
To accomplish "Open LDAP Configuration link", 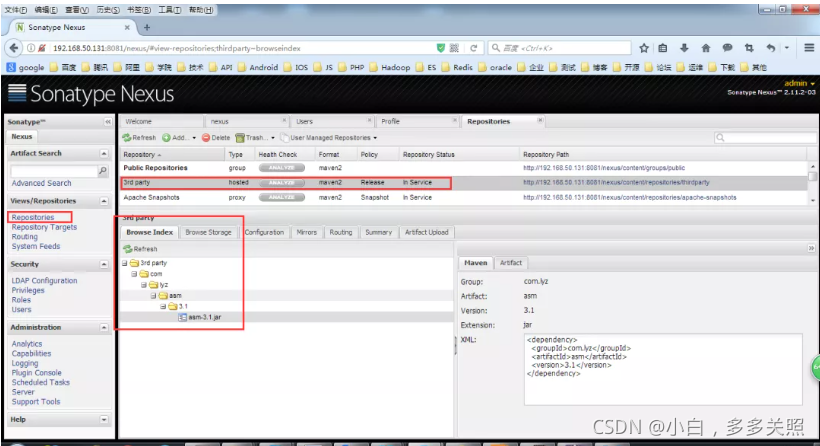I will [44, 281].
